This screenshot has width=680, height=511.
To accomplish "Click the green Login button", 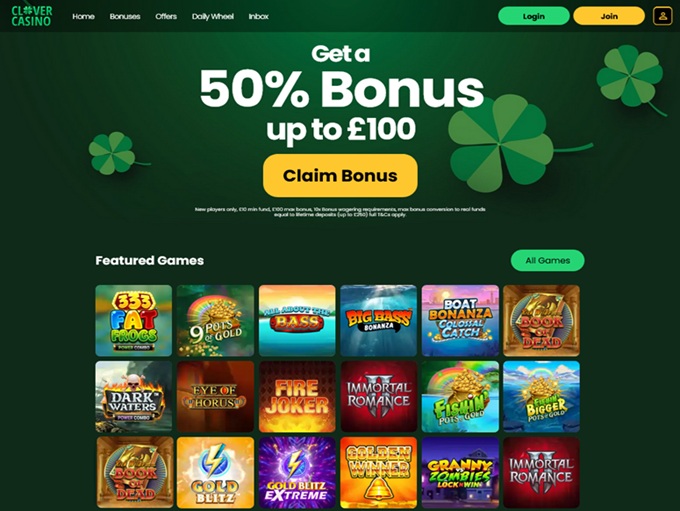I will pos(533,16).
